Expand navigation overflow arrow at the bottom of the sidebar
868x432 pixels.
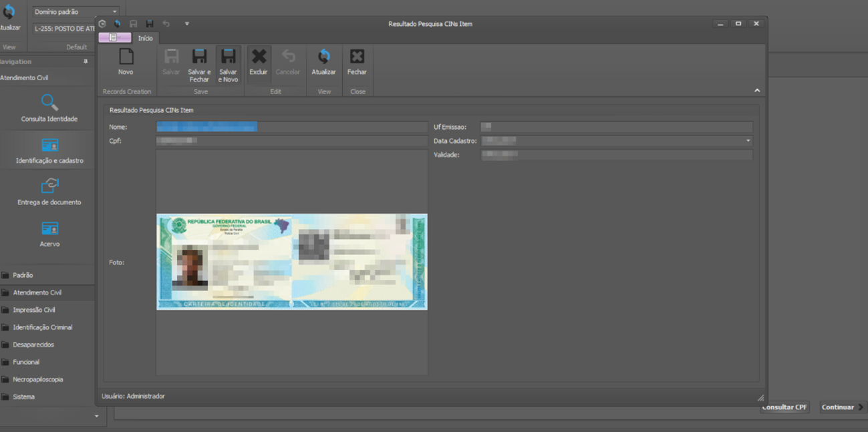click(96, 416)
